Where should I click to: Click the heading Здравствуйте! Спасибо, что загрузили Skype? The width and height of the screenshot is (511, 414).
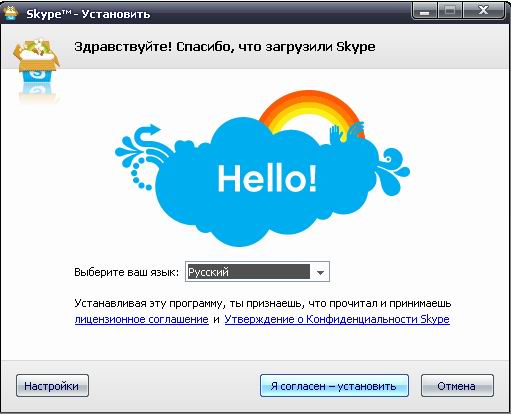(225, 47)
